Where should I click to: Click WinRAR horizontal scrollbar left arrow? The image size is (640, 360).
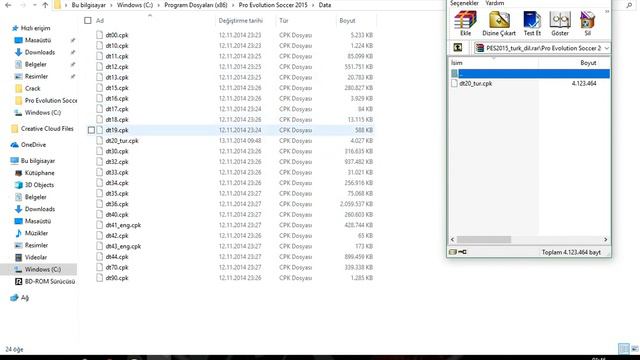[x=452, y=240]
